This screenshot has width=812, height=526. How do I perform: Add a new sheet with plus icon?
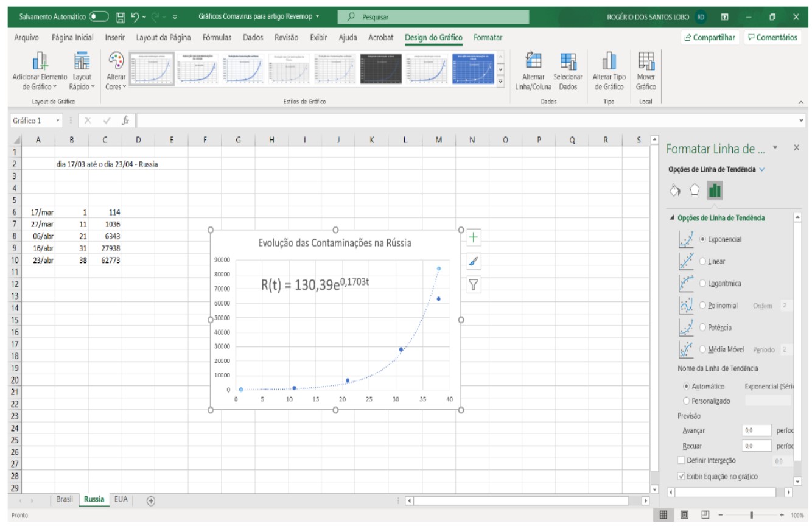[x=151, y=500]
